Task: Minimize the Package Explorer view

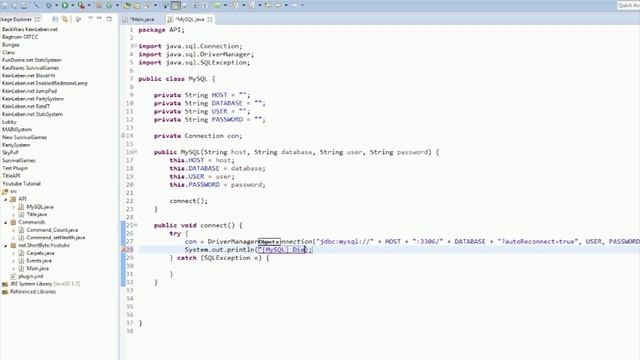Action: [100, 19]
